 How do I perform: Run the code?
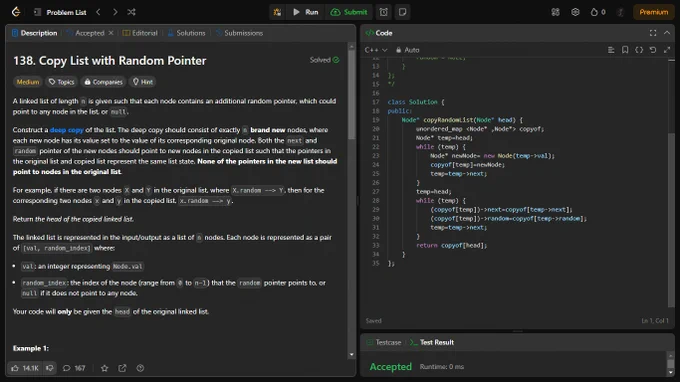(x=306, y=12)
